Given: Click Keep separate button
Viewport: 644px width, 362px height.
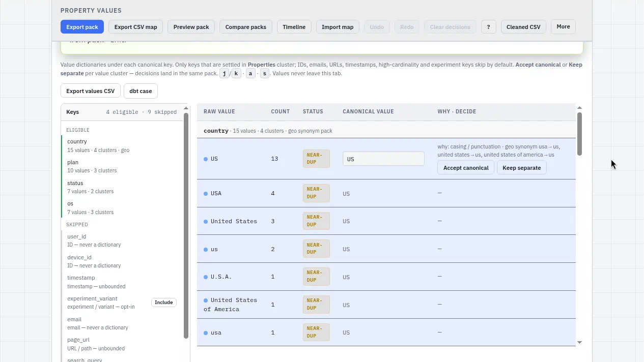Looking at the screenshot, I should 521,168.
